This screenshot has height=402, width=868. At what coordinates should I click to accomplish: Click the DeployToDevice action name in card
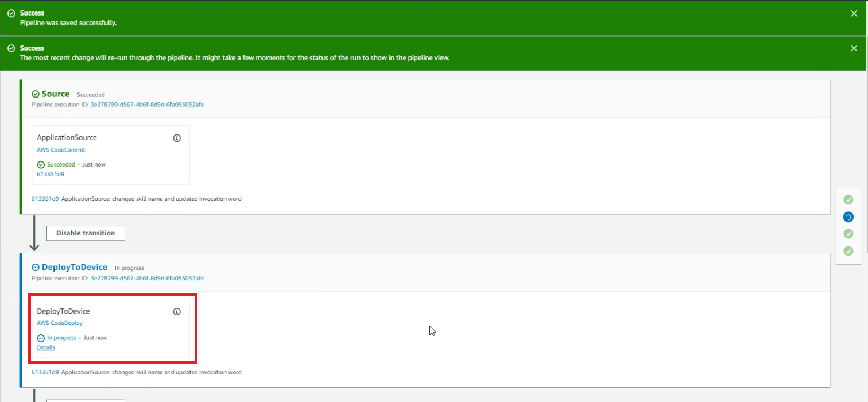(63, 311)
